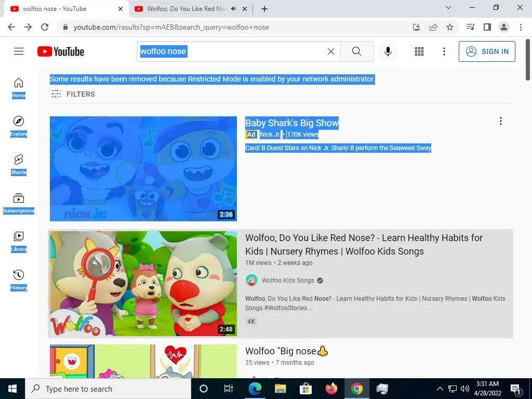The height and width of the screenshot is (399, 532).
Task: Mute the playing tab speaker icon
Action: [233, 9]
